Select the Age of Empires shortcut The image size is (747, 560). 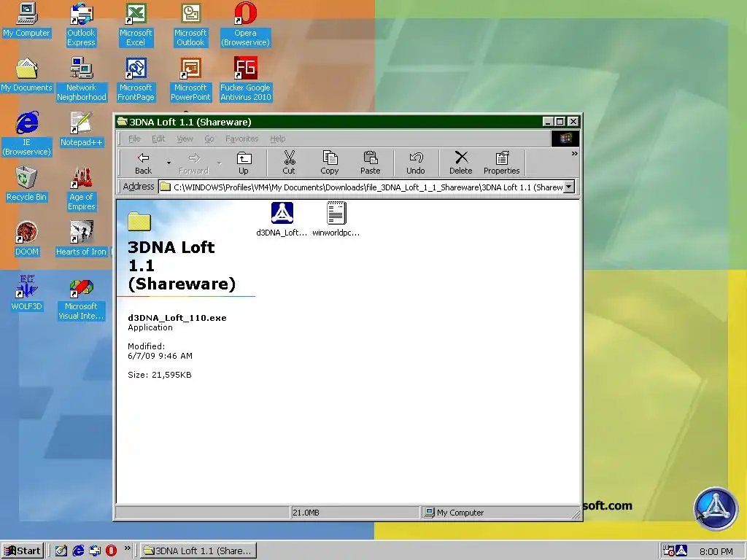coord(82,189)
